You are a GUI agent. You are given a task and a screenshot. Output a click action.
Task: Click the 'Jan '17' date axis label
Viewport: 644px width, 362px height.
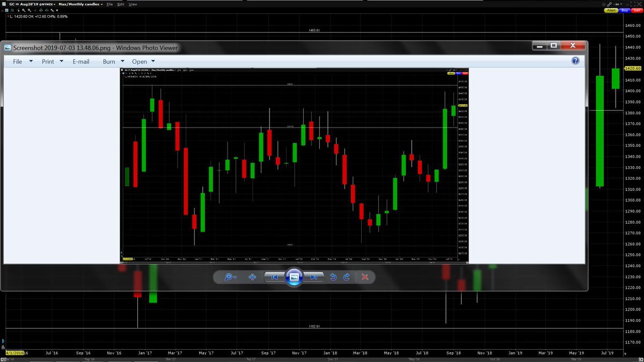145,353
